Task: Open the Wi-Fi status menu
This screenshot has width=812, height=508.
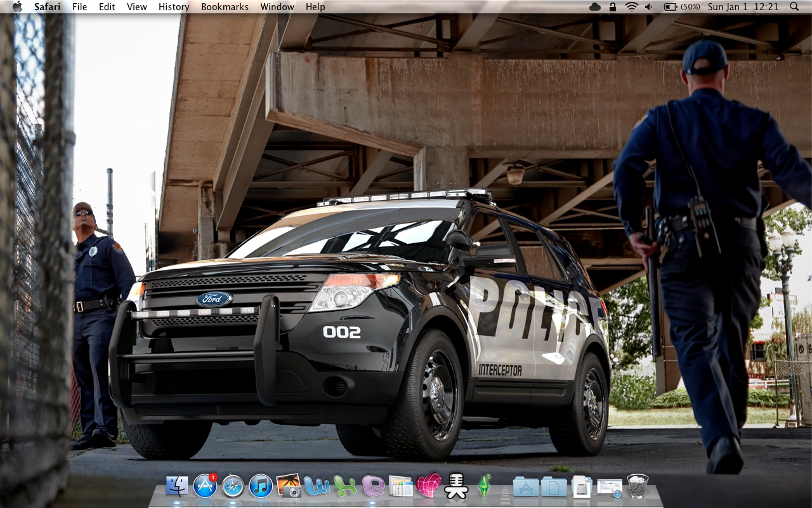Action: click(x=631, y=6)
